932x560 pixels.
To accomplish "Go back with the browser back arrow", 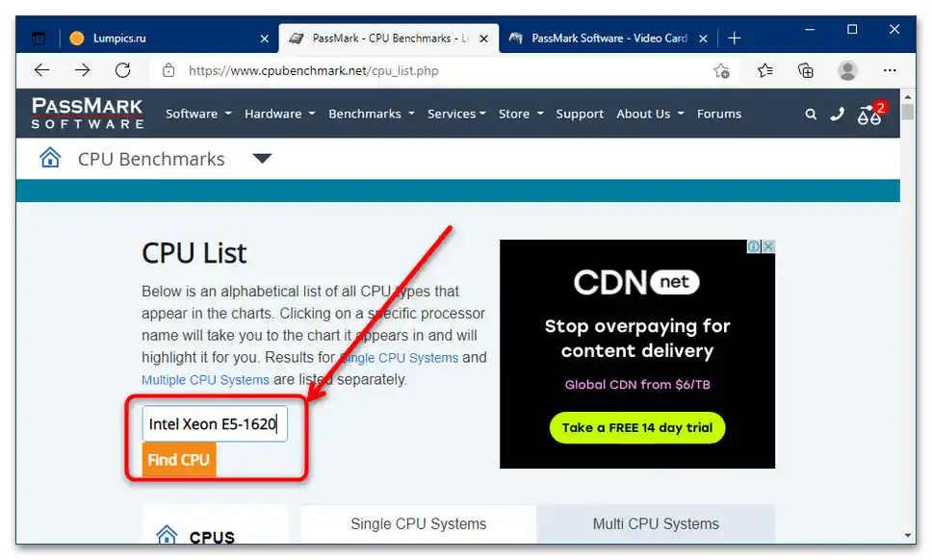I will coord(41,70).
